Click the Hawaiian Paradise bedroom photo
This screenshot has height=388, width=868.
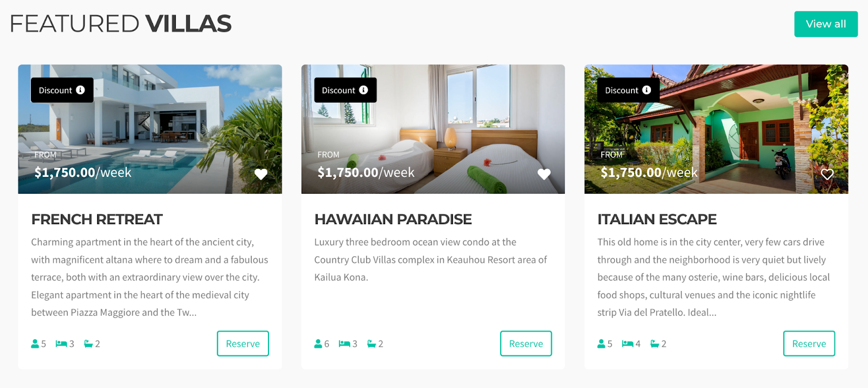click(x=433, y=129)
